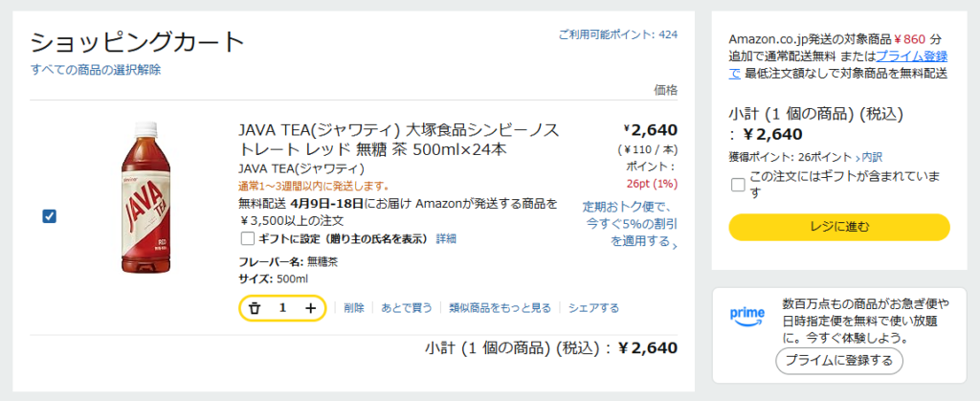Open the JAVA TEA product title link
The width and height of the screenshot is (980, 401).
398,140
